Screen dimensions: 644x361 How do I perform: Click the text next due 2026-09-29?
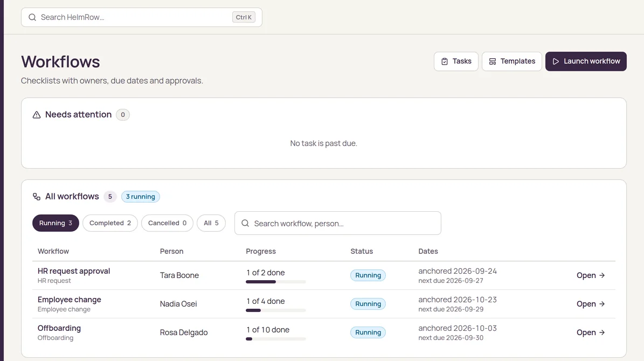coord(451,309)
